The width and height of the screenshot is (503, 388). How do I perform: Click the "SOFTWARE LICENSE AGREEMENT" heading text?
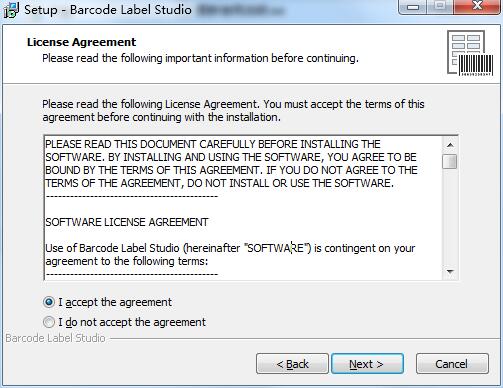coord(127,222)
